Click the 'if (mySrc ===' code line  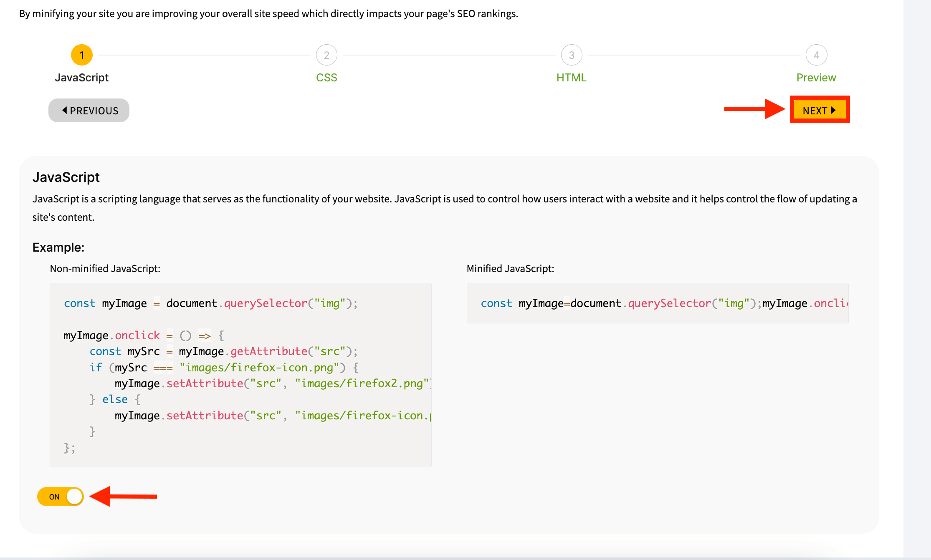[x=224, y=368]
